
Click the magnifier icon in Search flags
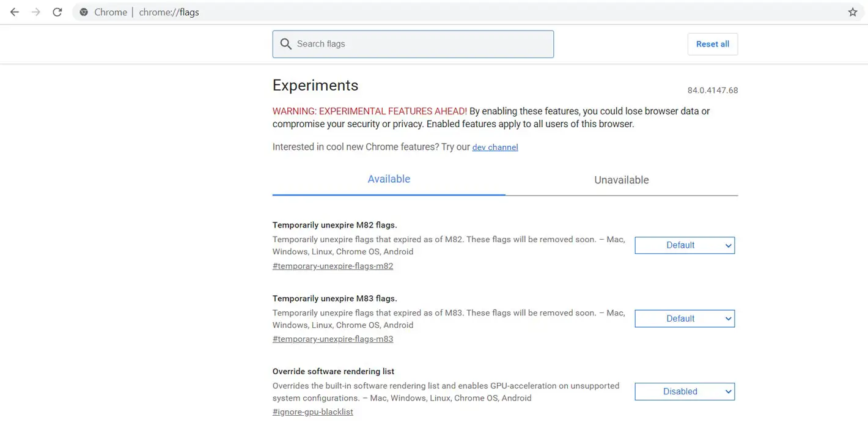pyautogui.click(x=285, y=44)
